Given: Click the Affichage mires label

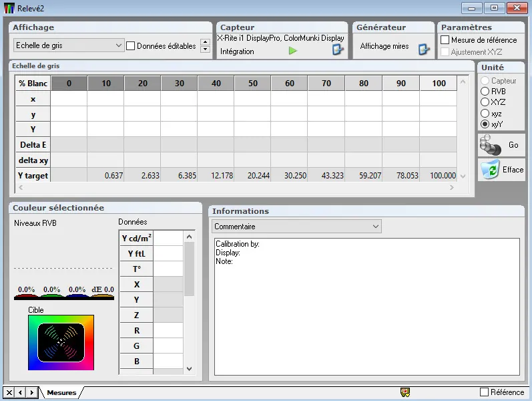Looking at the screenshot, I should pos(384,46).
